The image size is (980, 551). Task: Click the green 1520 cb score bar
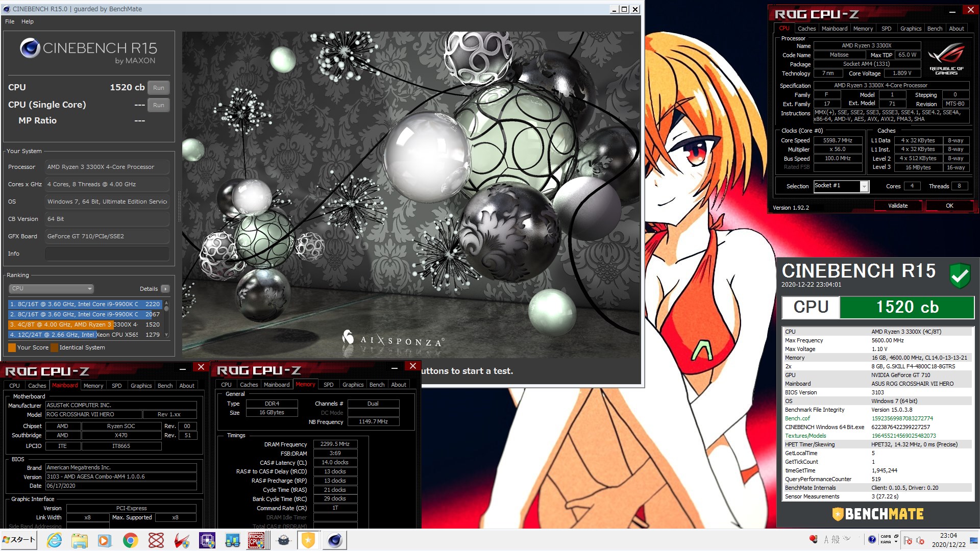[x=907, y=307]
